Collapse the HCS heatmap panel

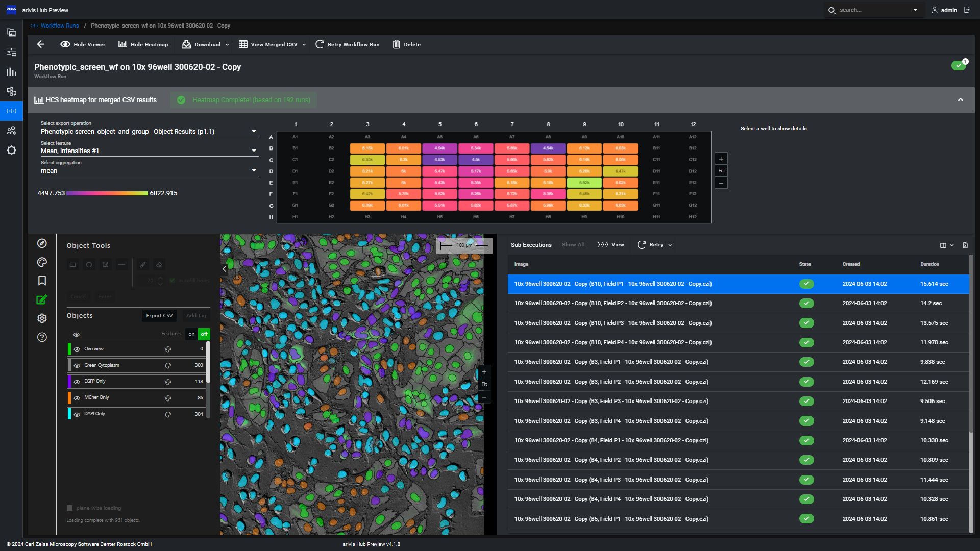(961, 99)
